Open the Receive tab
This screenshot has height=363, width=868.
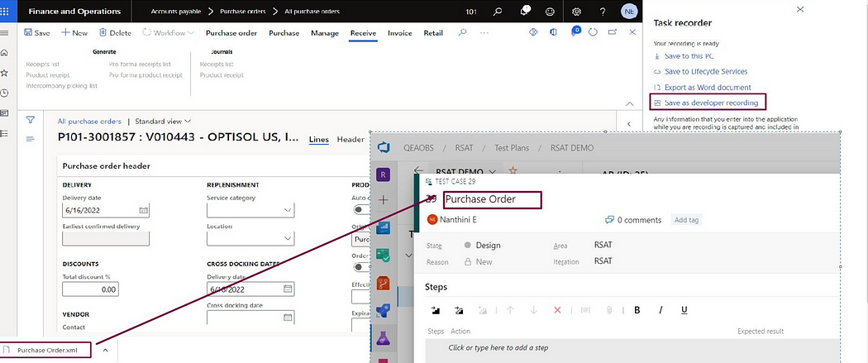(x=363, y=33)
